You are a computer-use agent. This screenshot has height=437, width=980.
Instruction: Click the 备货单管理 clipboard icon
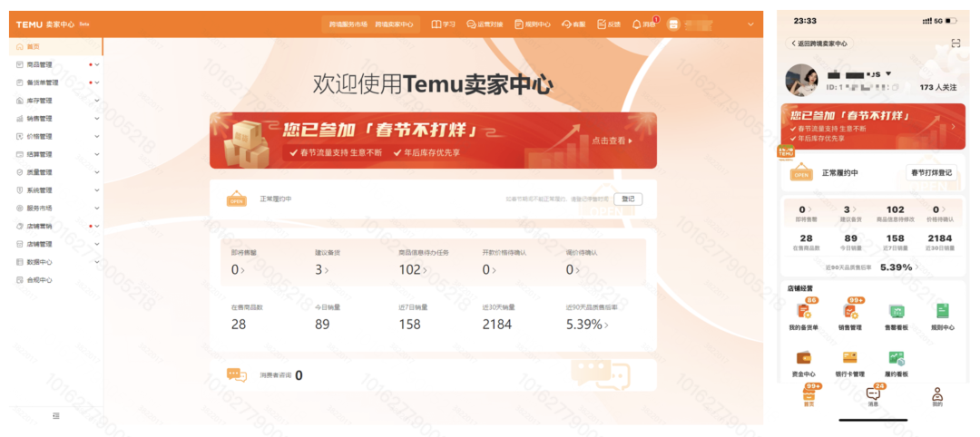(x=20, y=83)
